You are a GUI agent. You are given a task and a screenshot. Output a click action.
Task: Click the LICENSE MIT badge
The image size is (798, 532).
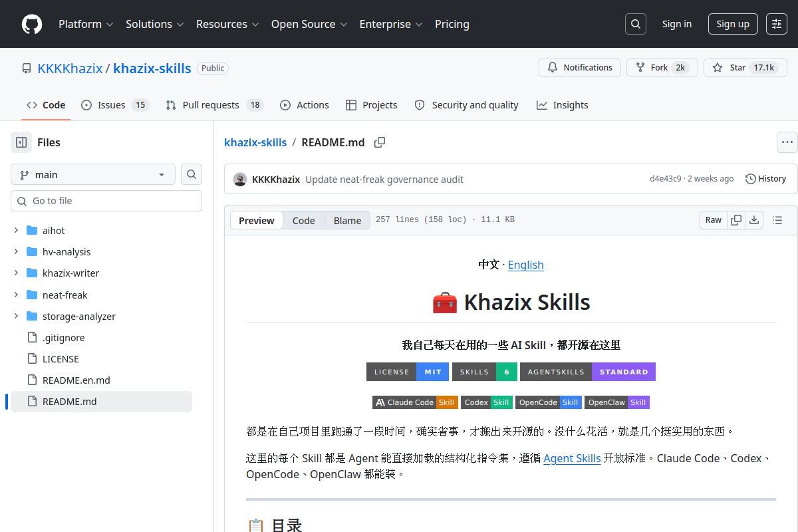click(x=408, y=372)
